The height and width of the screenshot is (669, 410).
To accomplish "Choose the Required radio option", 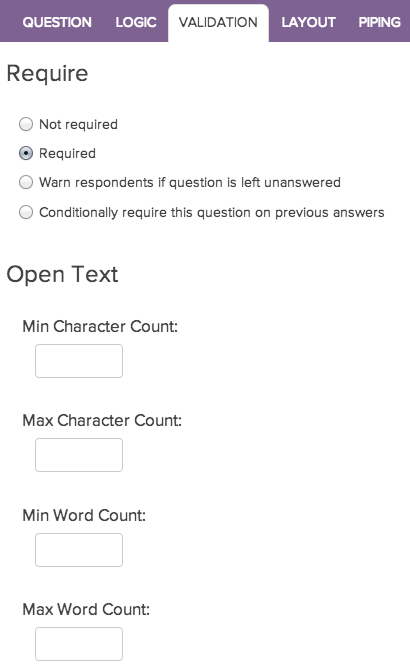I will point(26,153).
